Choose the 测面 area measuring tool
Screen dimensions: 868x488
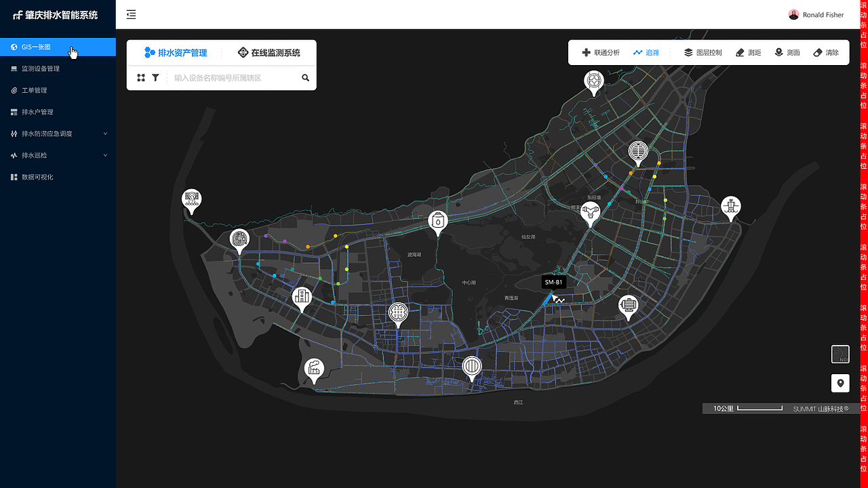[787, 52]
